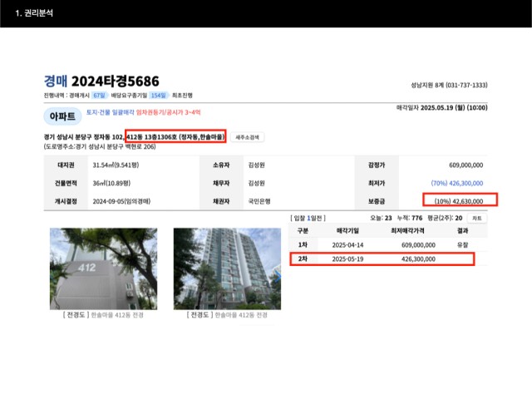Click the 누적 776 view count
The image size is (532, 399).
pyautogui.click(x=410, y=218)
